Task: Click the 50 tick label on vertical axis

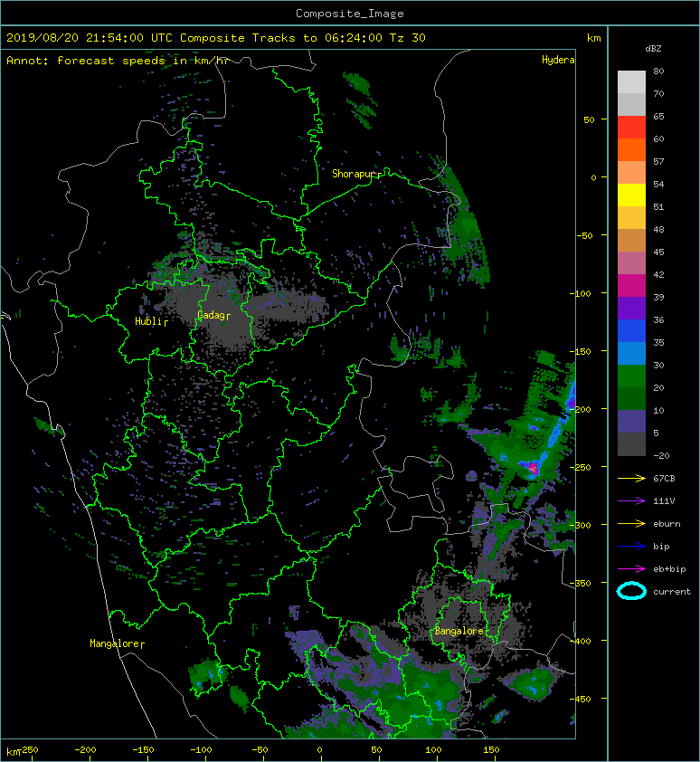Action: 589,119
